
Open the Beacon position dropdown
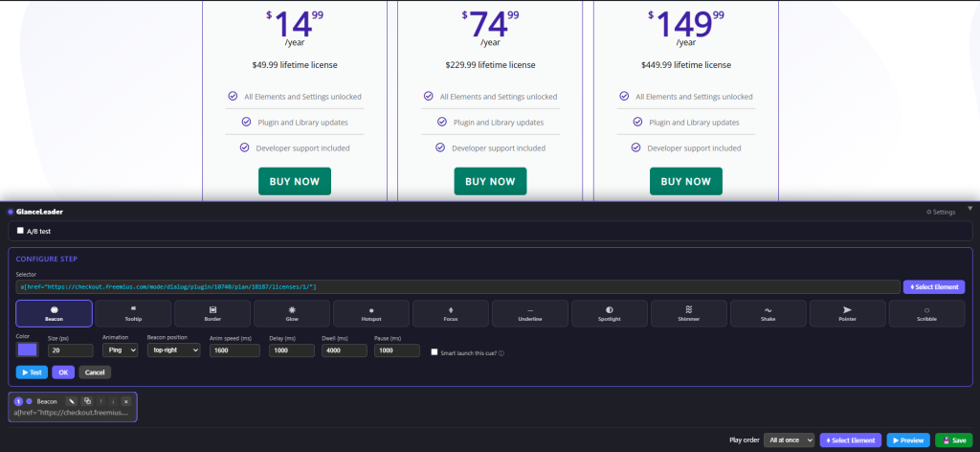174,350
